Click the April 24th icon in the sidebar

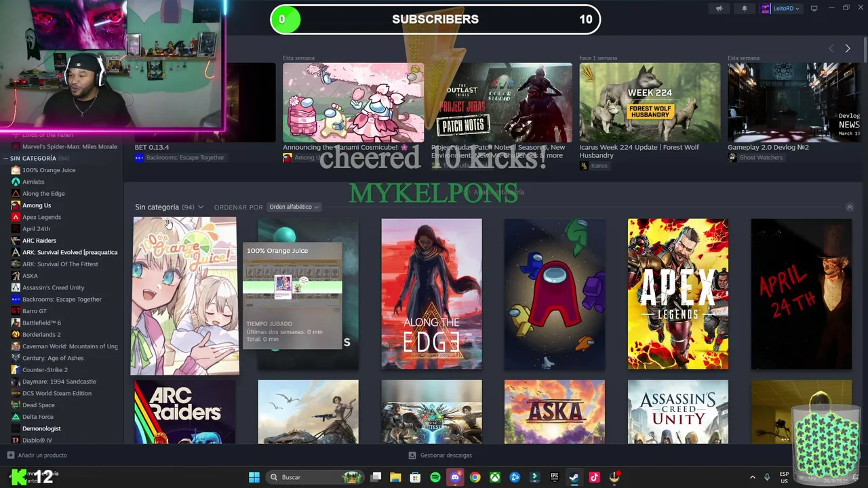16,228
